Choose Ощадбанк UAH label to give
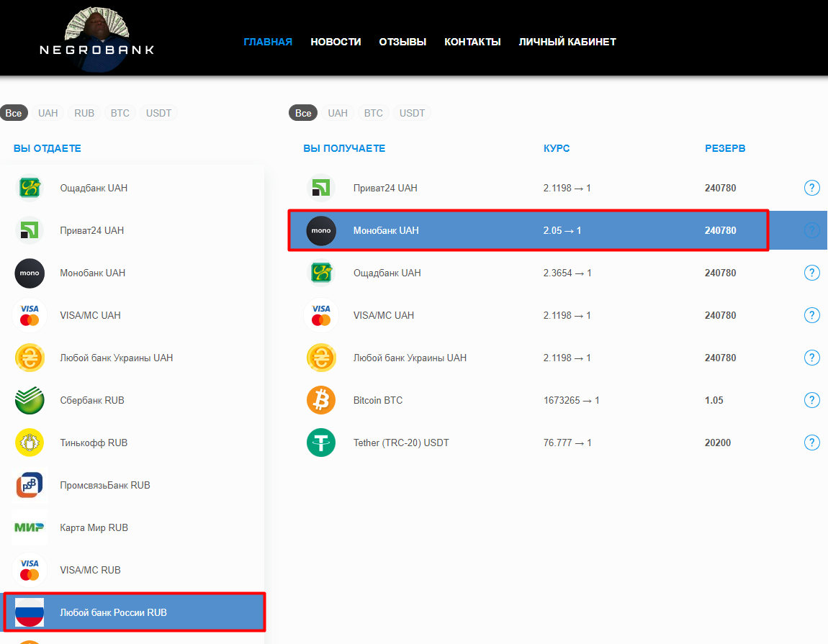Image resolution: width=828 pixels, height=644 pixels. click(94, 188)
